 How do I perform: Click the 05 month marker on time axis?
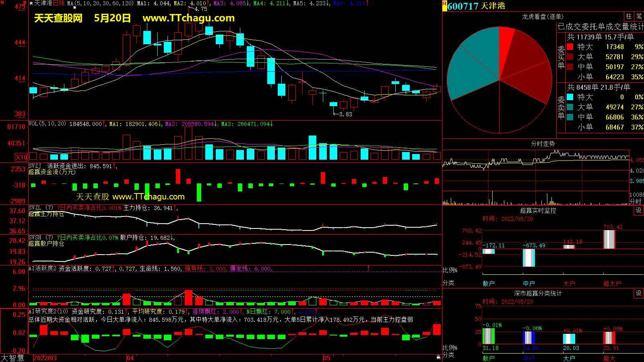(x=326, y=358)
